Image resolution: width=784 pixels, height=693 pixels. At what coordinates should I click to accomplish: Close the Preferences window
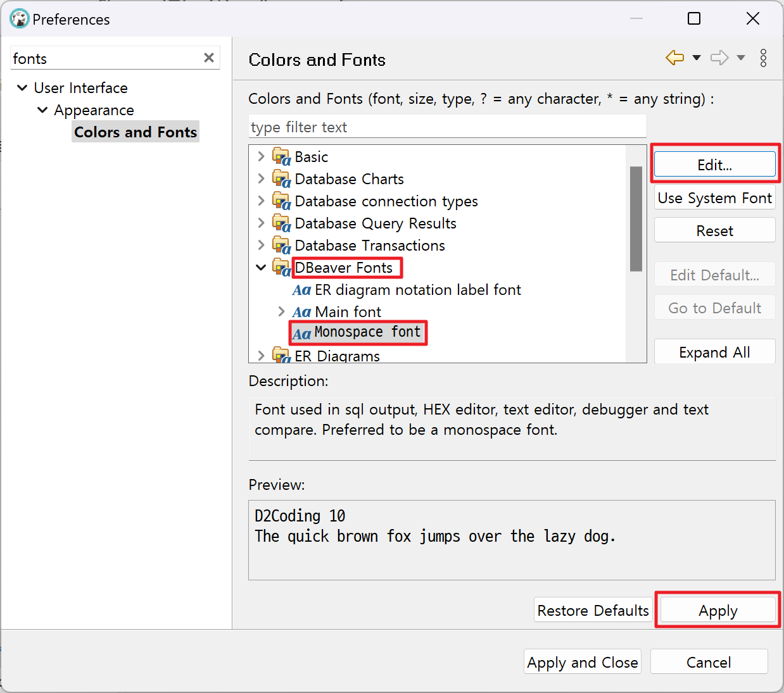753,19
